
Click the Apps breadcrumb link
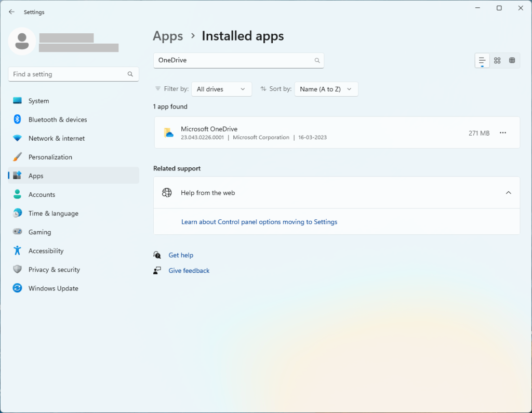[168, 36]
